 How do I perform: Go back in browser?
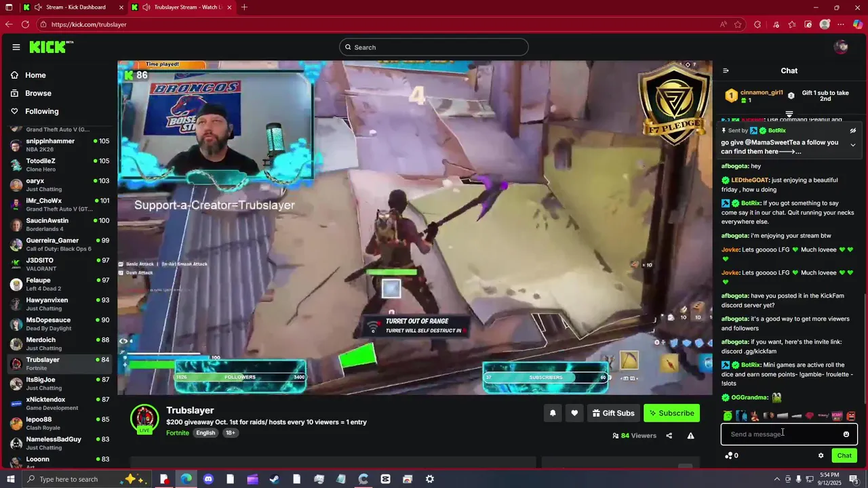(x=9, y=24)
